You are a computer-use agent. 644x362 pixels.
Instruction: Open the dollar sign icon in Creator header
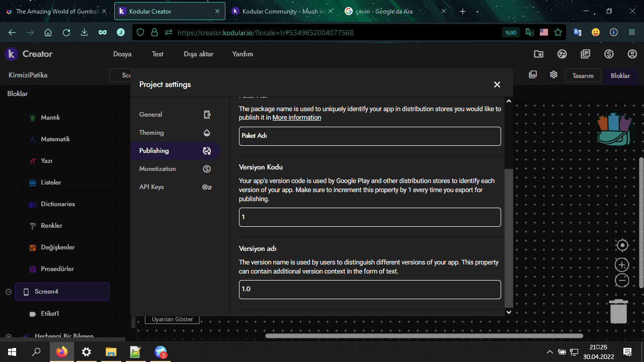pyautogui.click(x=609, y=54)
